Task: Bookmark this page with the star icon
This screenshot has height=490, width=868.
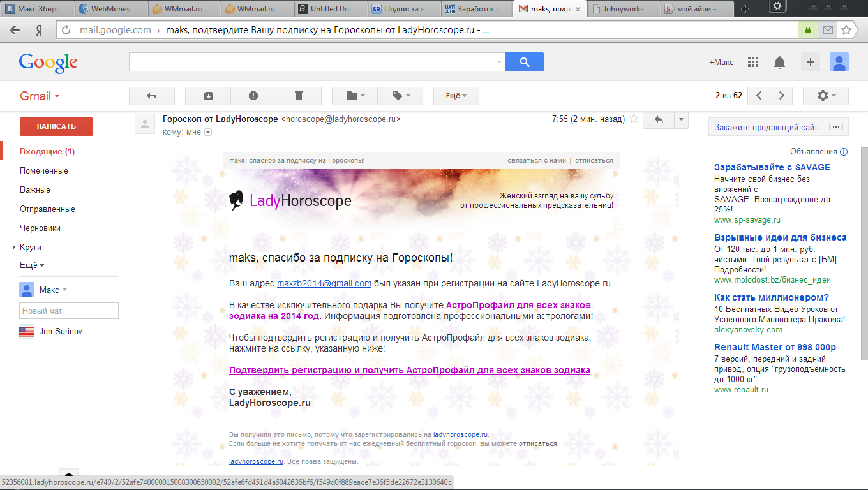Action: click(x=846, y=30)
